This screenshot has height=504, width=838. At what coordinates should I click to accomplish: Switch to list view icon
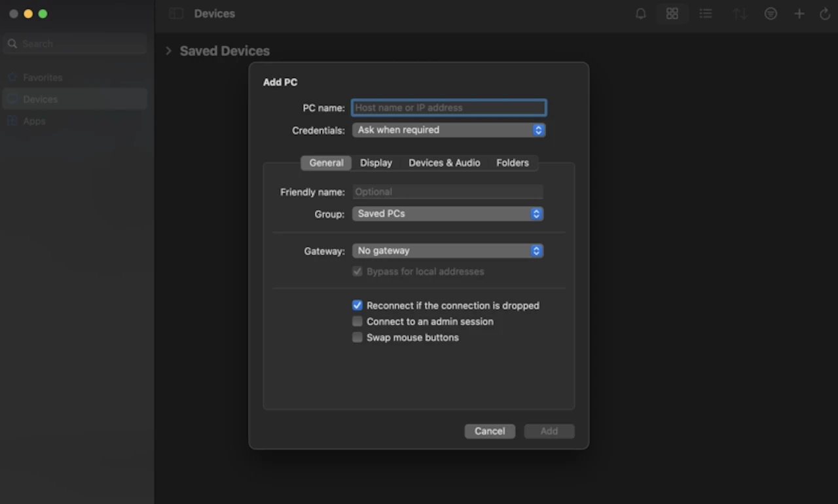[705, 14]
